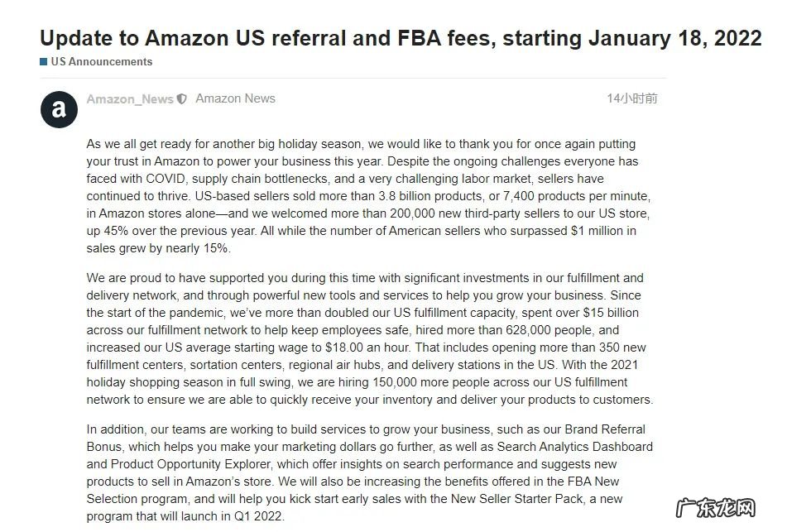Screen dimensions: 787x532
Task: Click the moderator shield icon beside Amazon_News
Action: coord(182,99)
